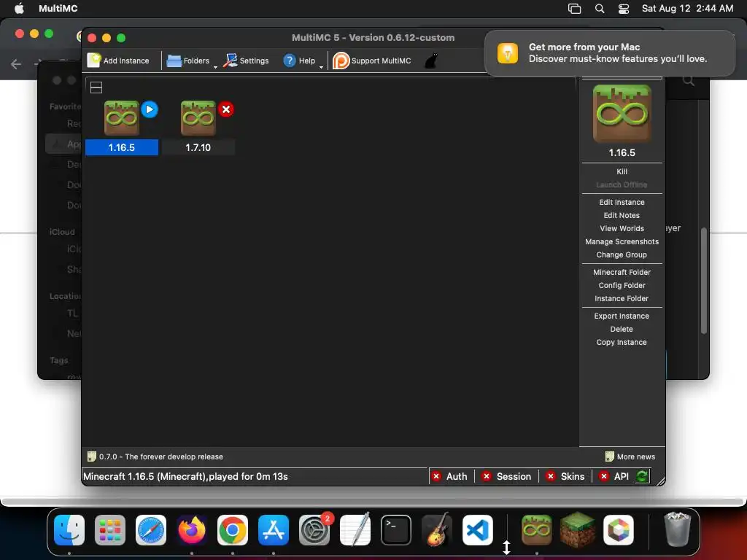Open View Worlds
This screenshot has width=747, height=560.
[x=622, y=228]
